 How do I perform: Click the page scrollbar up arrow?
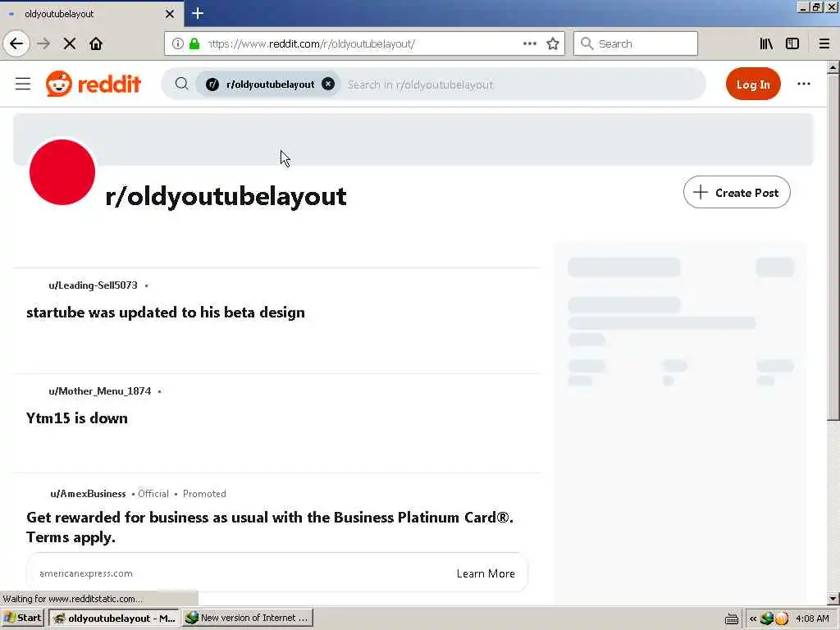pos(833,67)
